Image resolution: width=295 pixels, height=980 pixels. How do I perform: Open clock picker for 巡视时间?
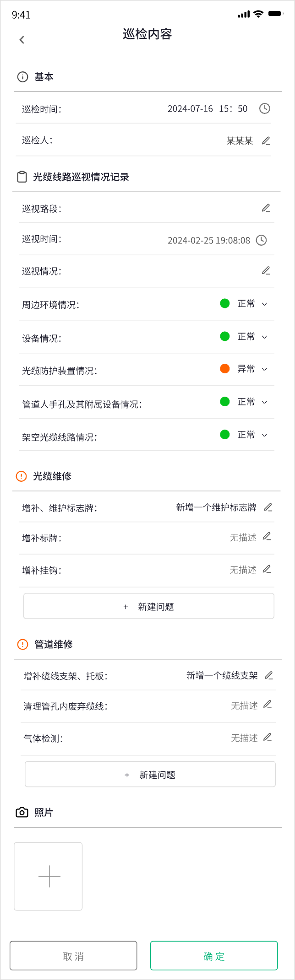click(x=261, y=240)
